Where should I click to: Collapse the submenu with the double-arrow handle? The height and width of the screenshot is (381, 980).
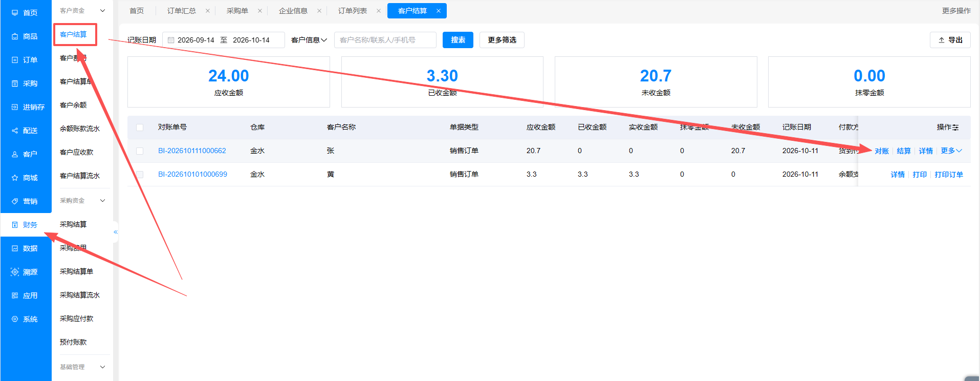116,232
